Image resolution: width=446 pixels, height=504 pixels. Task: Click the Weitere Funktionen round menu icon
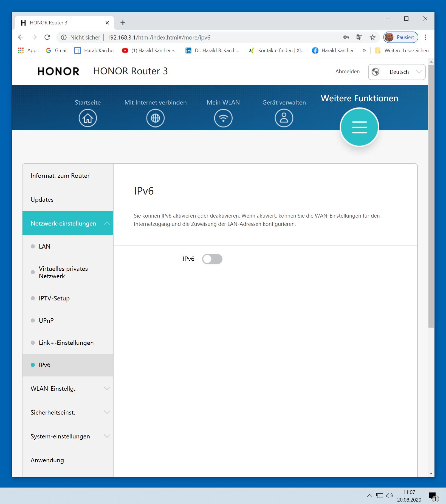click(359, 127)
